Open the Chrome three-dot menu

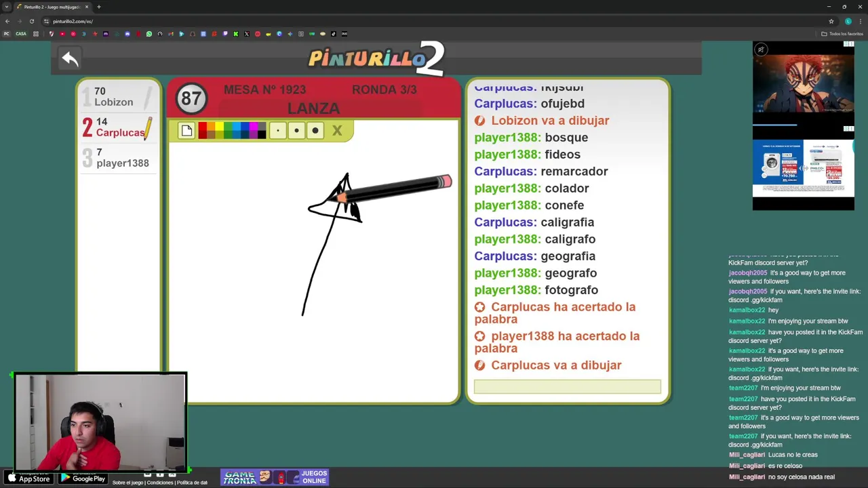860,21
